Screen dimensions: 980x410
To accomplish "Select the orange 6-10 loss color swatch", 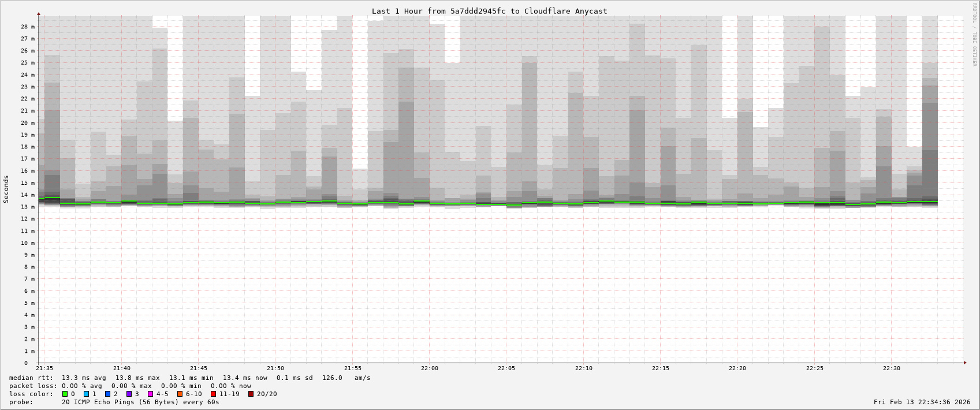I will (180, 394).
